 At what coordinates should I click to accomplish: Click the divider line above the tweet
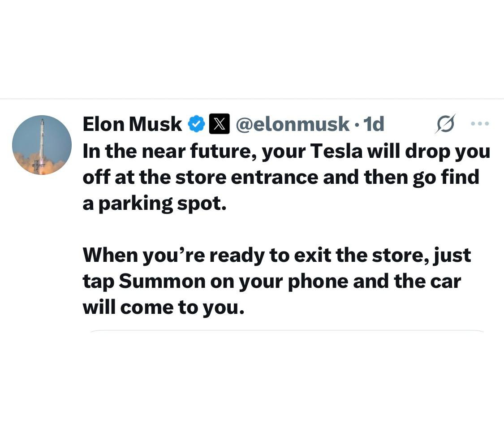tap(252, 99)
